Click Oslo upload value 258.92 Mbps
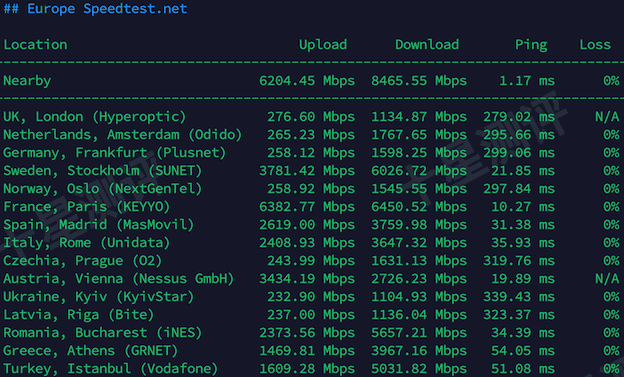The height and width of the screenshot is (377, 624). pyautogui.click(x=311, y=189)
